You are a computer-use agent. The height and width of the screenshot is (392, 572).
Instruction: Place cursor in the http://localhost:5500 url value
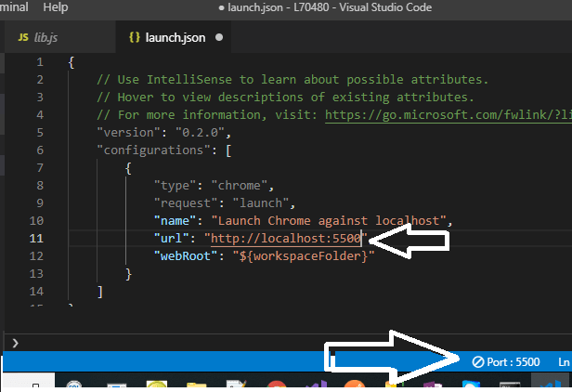(x=286, y=239)
